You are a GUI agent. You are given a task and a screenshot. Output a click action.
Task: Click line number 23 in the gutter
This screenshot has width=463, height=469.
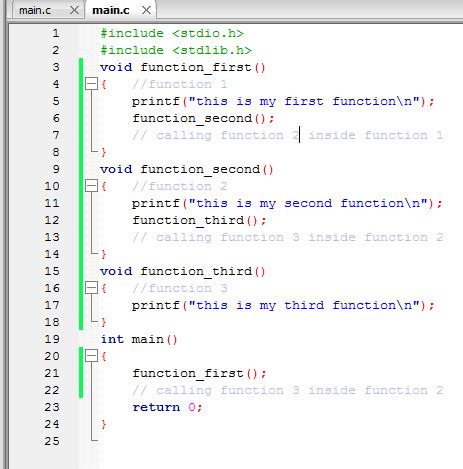tap(52, 407)
